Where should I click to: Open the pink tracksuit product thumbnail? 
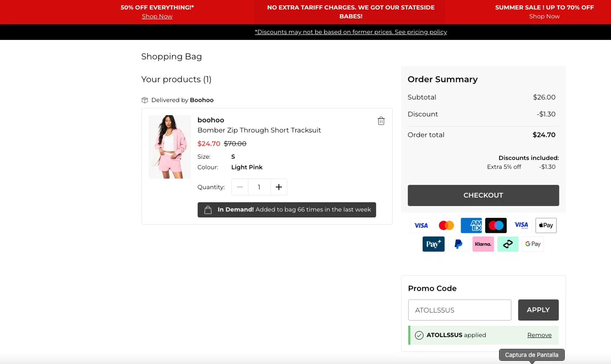[x=169, y=147]
